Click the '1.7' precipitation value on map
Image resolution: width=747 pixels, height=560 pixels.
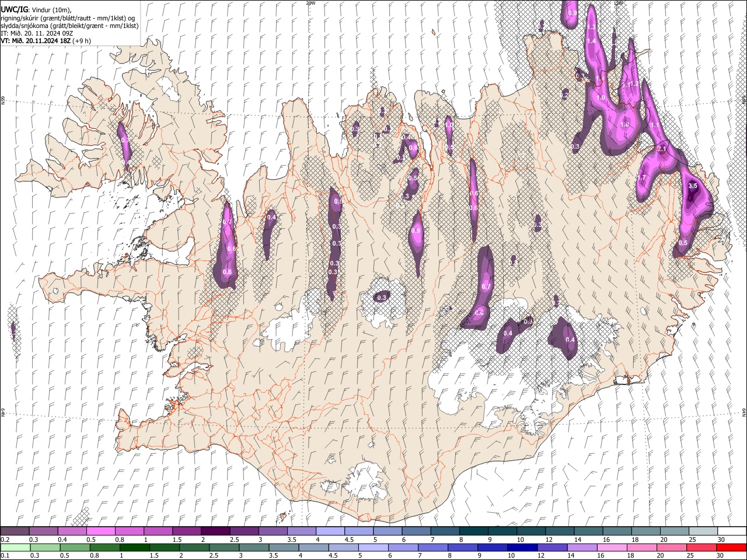pos(642,177)
